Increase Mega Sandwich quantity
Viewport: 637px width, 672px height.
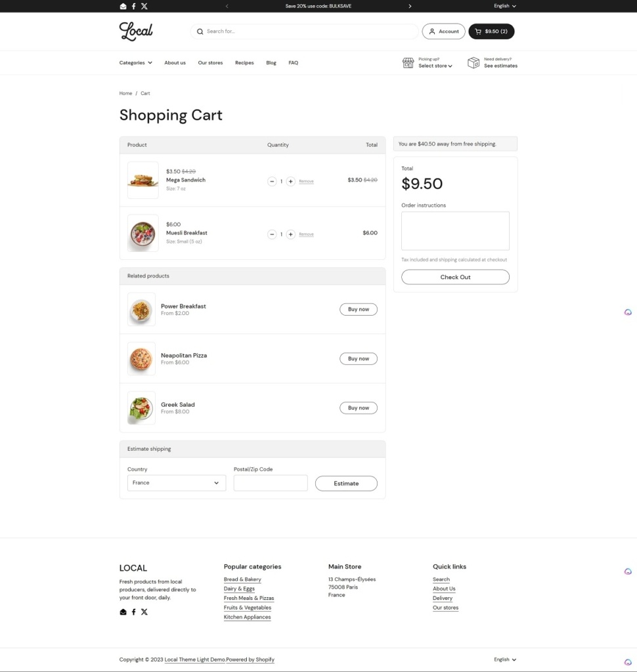[291, 181]
